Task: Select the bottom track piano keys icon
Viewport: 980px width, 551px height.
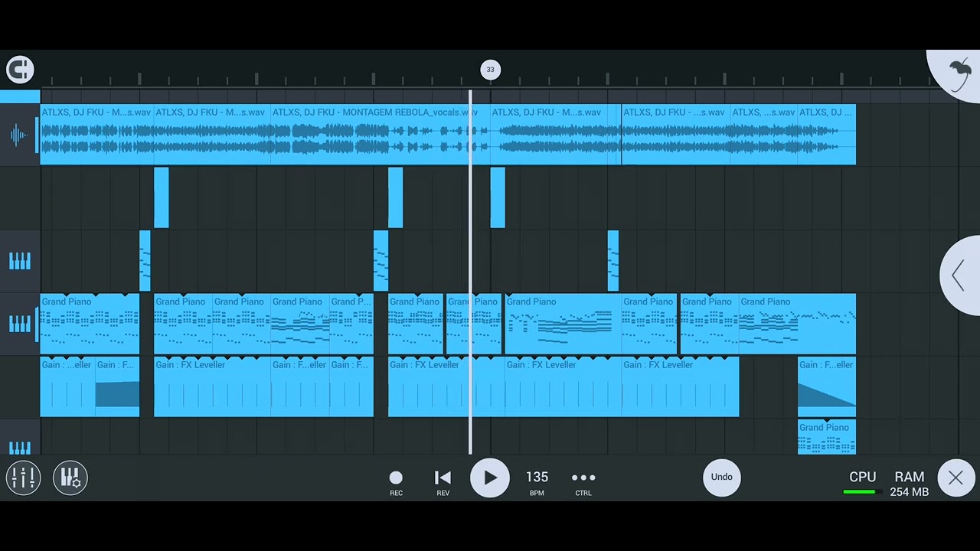Action: [x=20, y=448]
